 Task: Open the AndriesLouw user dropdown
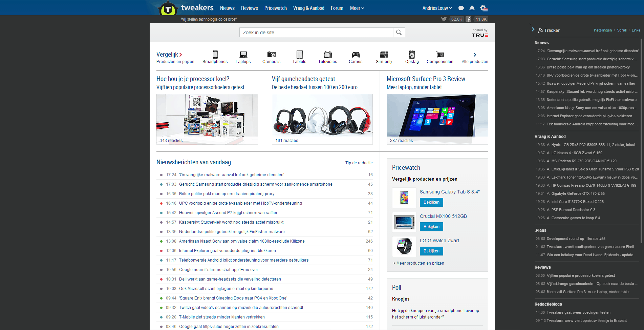437,8
